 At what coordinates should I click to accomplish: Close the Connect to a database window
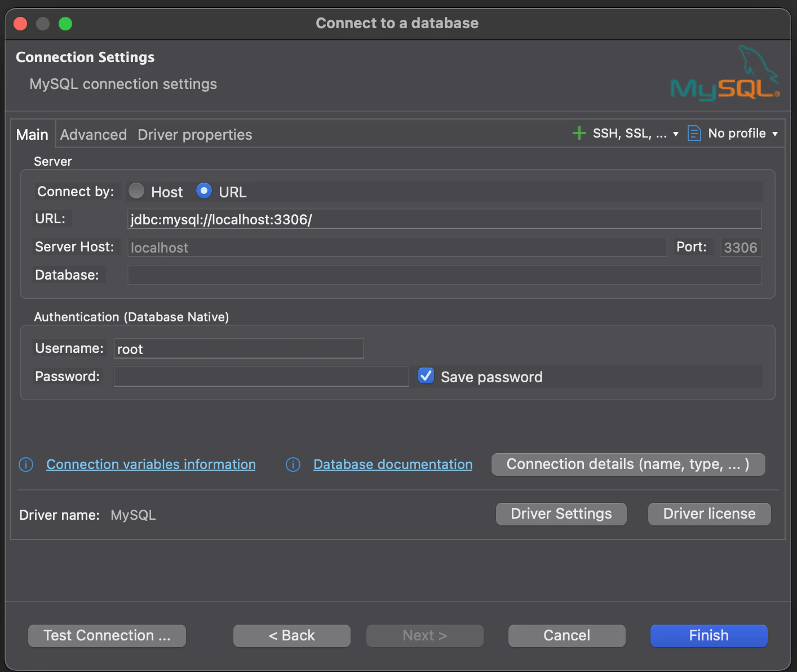tap(20, 24)
